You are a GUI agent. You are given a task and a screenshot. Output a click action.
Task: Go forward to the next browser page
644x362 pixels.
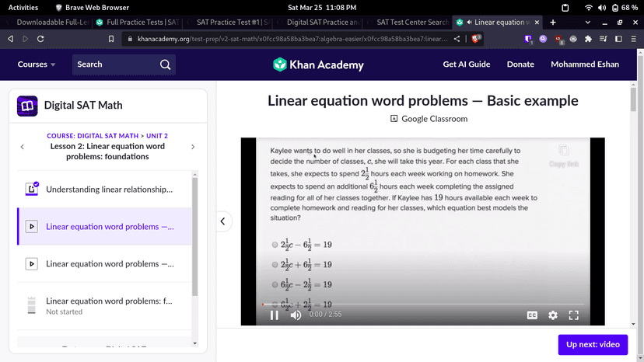point(26,39)
